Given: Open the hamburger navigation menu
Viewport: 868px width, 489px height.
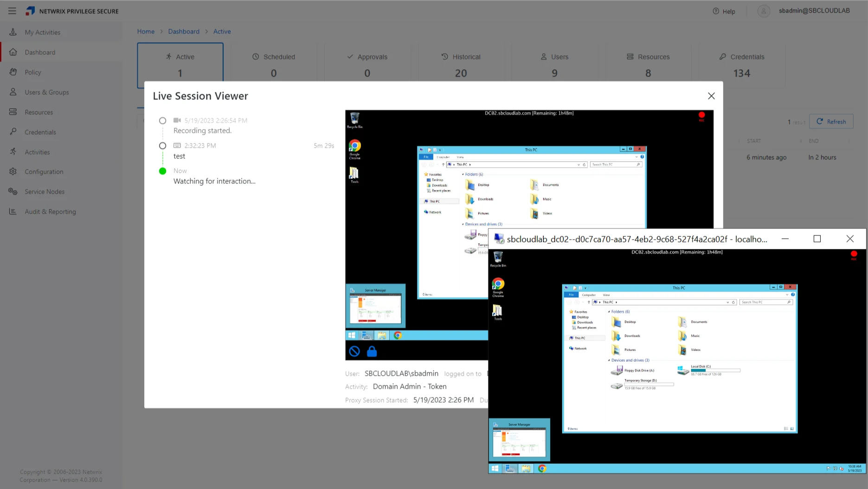Looking at the screenshot, I should 12,11.
